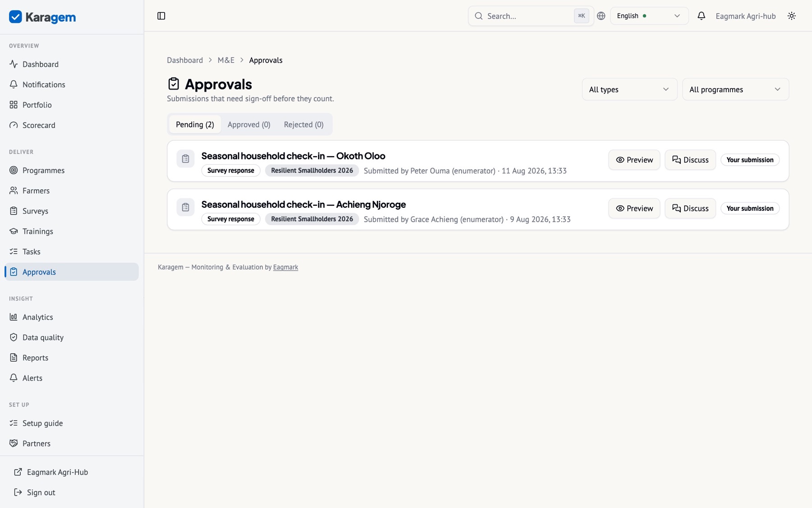
Task: Toggle light/dark theme with the sun icon
Action: click(x=792, y=16)
